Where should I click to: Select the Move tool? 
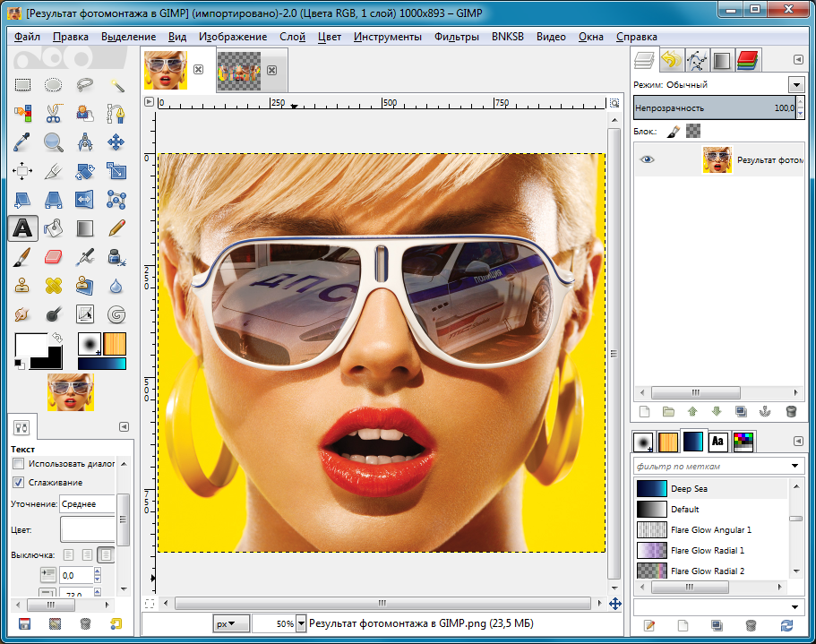pyautogui.click(x=116, y=142)
